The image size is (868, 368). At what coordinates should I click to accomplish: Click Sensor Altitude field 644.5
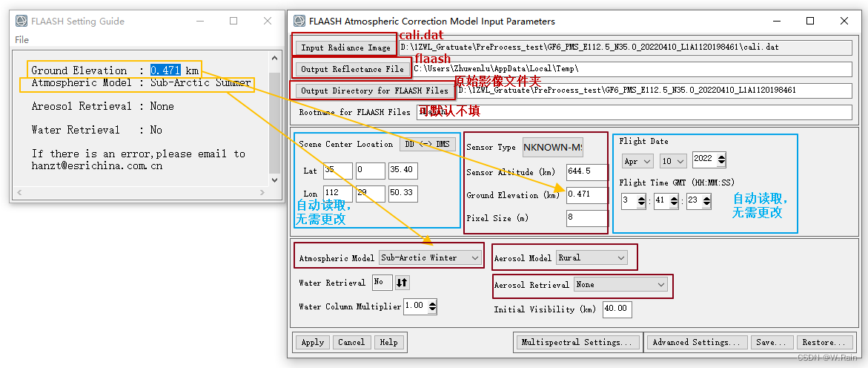tap(587, 172)
